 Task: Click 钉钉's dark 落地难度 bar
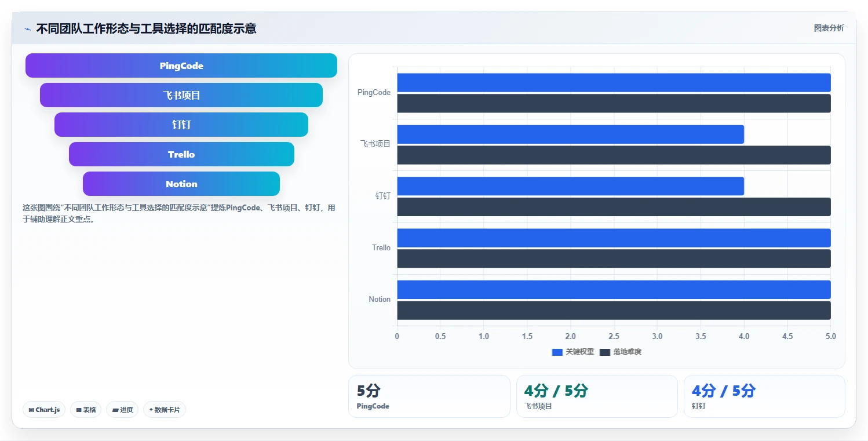tap(614, 207)
